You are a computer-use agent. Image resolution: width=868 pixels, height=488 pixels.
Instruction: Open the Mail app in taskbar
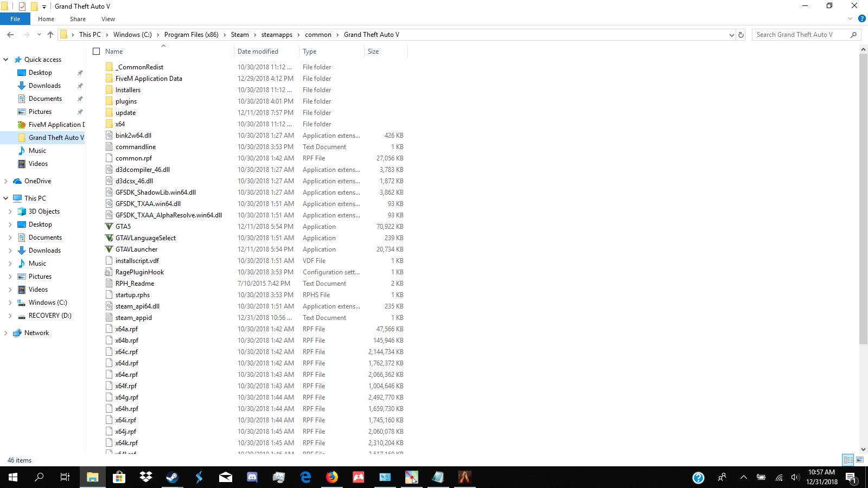click(226, 477)
